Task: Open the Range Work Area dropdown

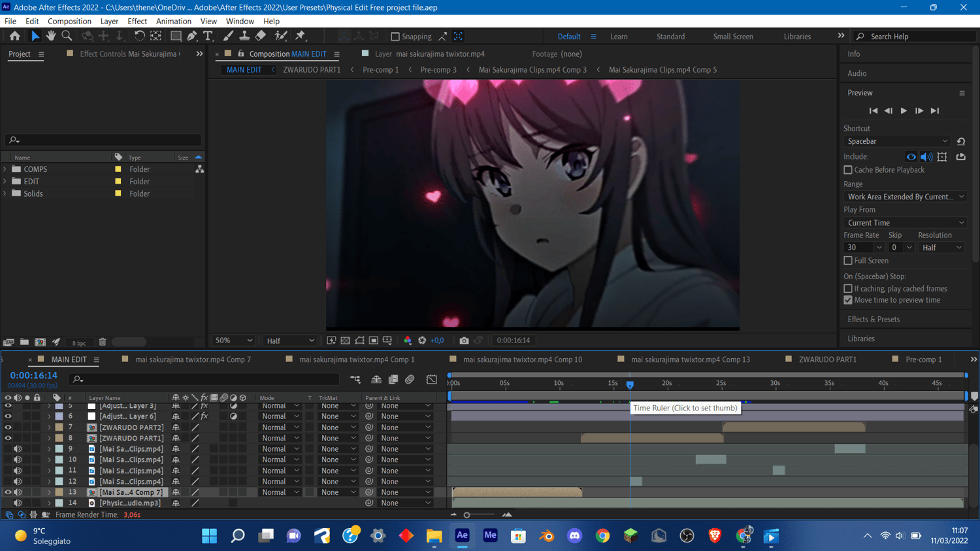Action: [906, 197]
